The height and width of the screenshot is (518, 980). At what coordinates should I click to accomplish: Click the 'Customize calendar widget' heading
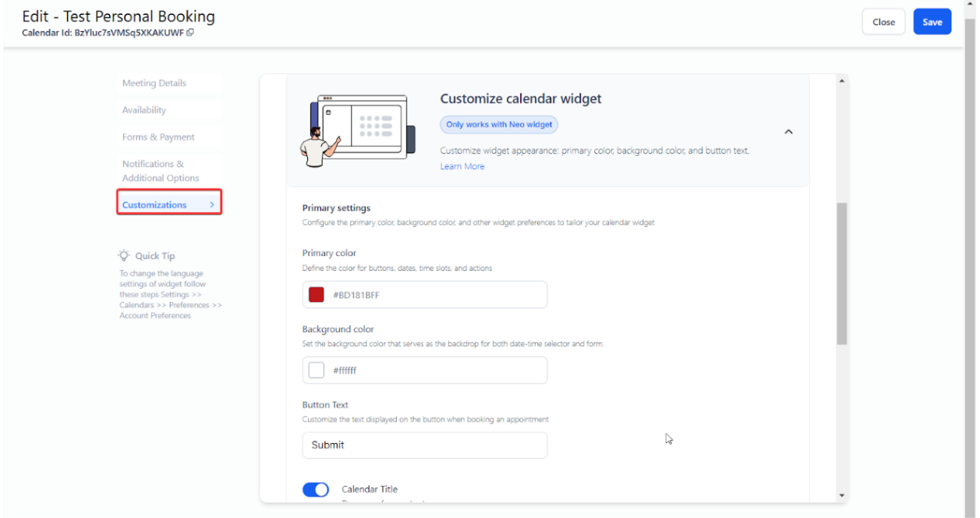pyautogui.click(x=521, y=99)
